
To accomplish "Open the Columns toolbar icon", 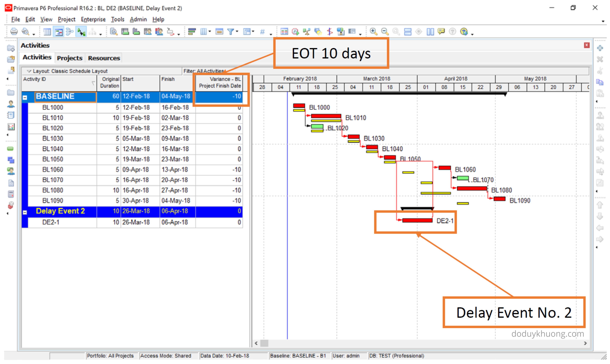I will 204,32.
